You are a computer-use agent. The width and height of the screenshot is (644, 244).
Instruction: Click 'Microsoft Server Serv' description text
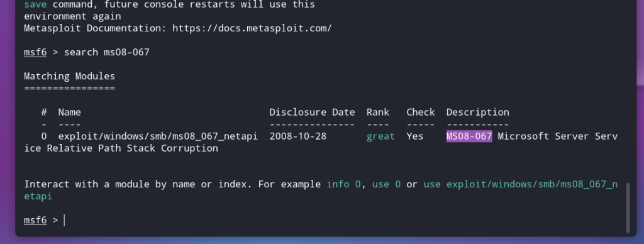point(557,136)
